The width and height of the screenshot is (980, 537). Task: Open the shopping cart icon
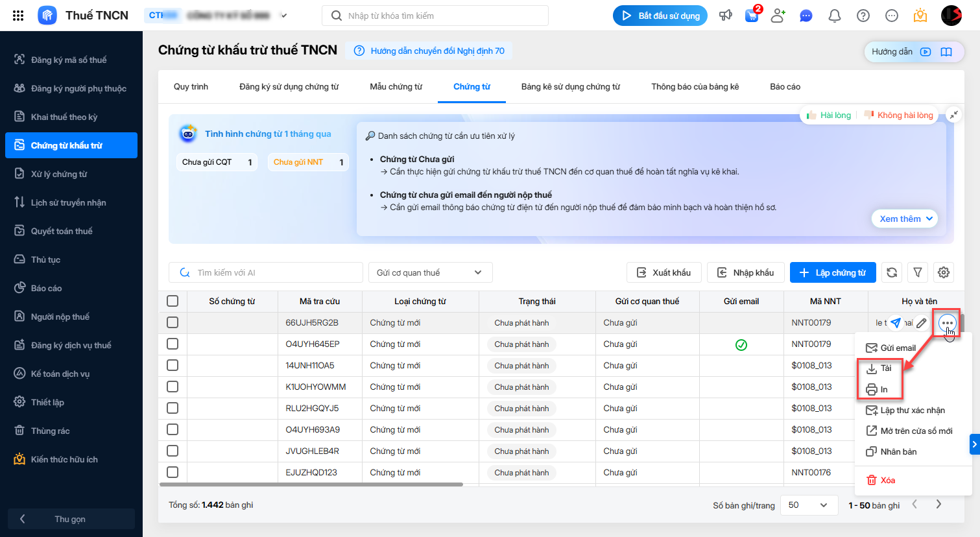coord(752,16)
